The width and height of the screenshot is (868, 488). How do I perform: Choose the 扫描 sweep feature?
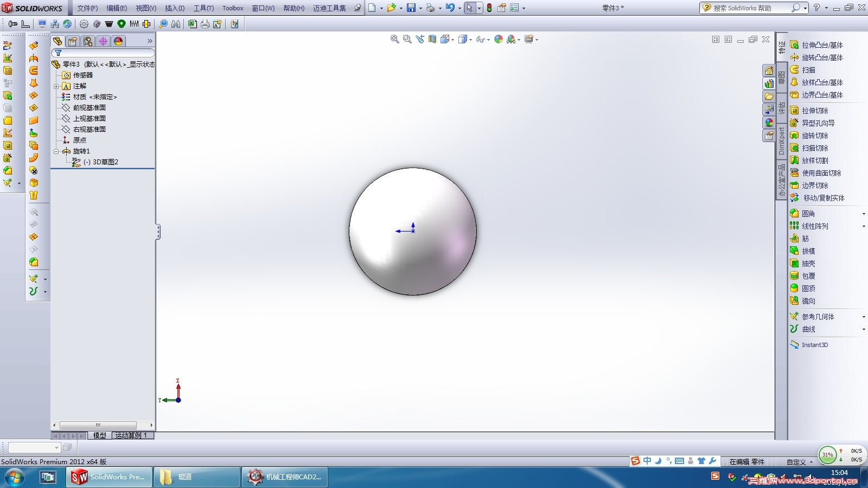(x=803, y=70)
